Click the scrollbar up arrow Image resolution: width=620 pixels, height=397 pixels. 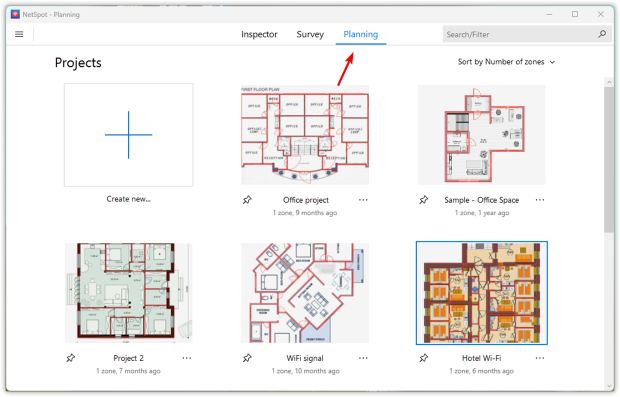(x=609, y=82)
